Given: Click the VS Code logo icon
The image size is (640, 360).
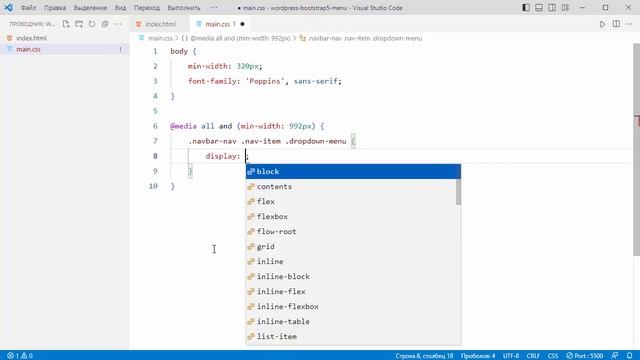Looking at the screenshot, I should [8, 8].
